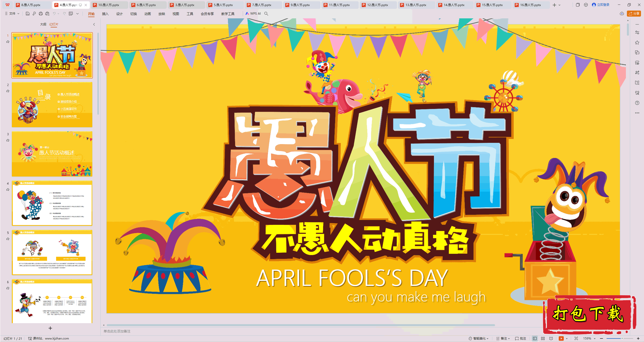Screen dimensions: 644x342
Task: Undo the last action
Action: point(54,14)
